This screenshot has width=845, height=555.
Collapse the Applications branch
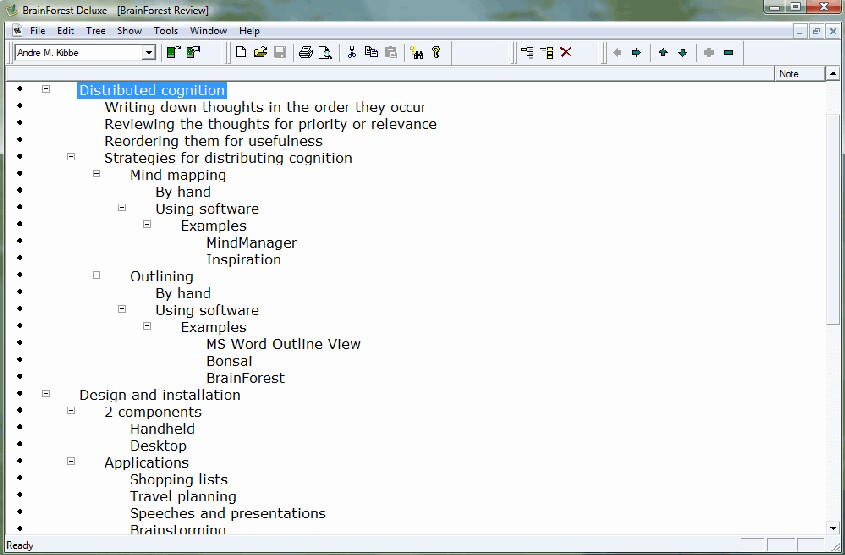(x=71, y=461)
